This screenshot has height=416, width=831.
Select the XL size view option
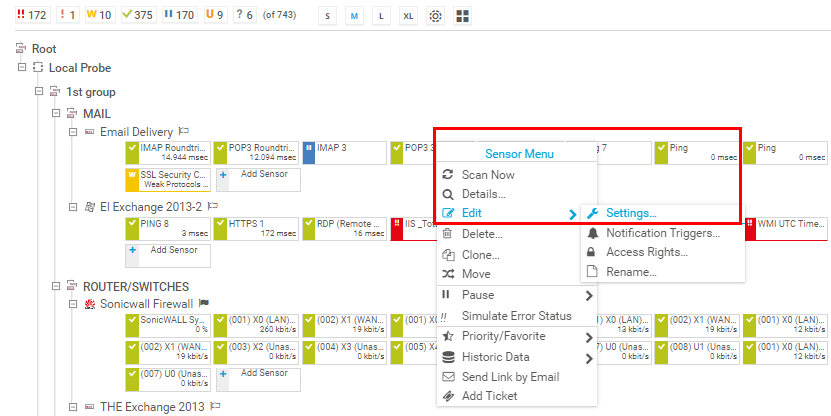click(x=408, y=17)
